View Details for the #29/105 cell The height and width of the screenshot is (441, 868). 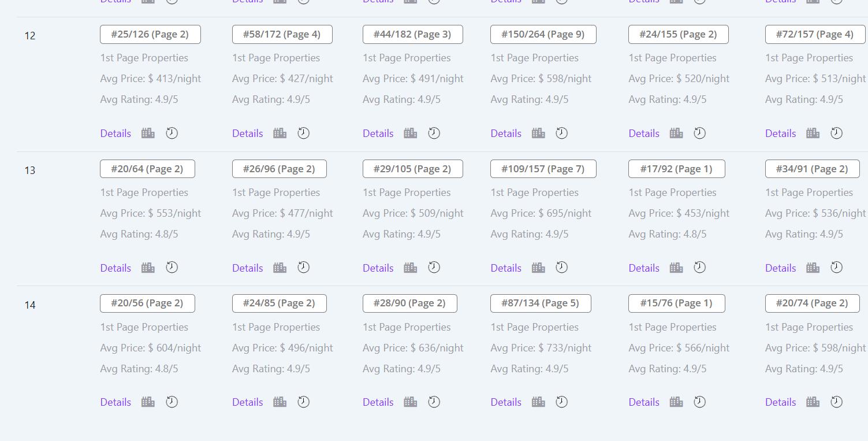(378, 268)
